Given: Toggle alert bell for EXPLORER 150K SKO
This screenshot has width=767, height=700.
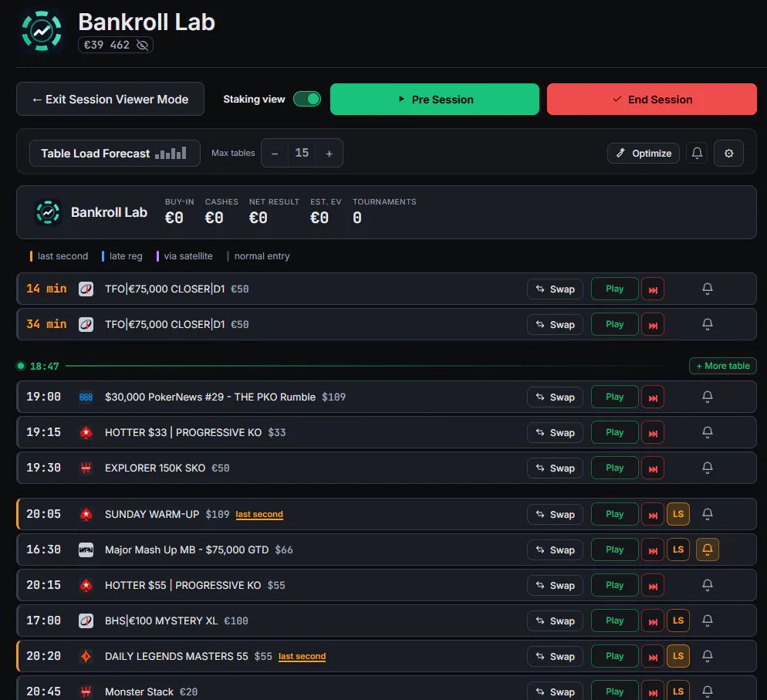Looking at the screenshot, I should point(708,468).
